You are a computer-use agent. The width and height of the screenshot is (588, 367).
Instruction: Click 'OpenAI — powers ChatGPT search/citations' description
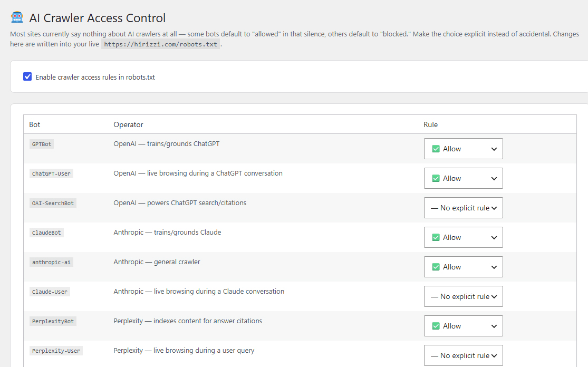180,203
